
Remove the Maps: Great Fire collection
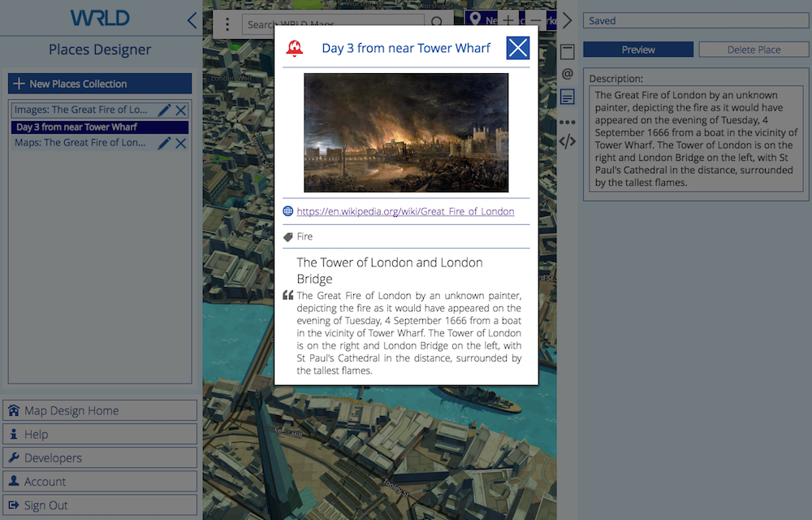click(181, 143)
